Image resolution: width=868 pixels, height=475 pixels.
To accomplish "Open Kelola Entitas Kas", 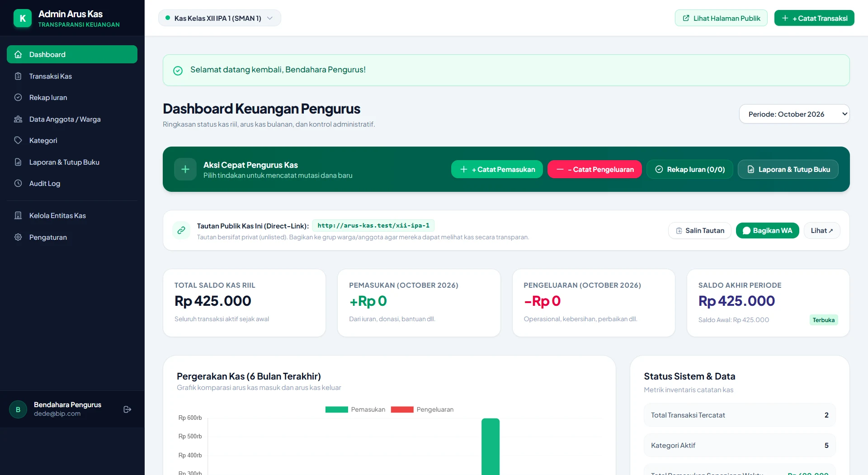I will [72, 215].
